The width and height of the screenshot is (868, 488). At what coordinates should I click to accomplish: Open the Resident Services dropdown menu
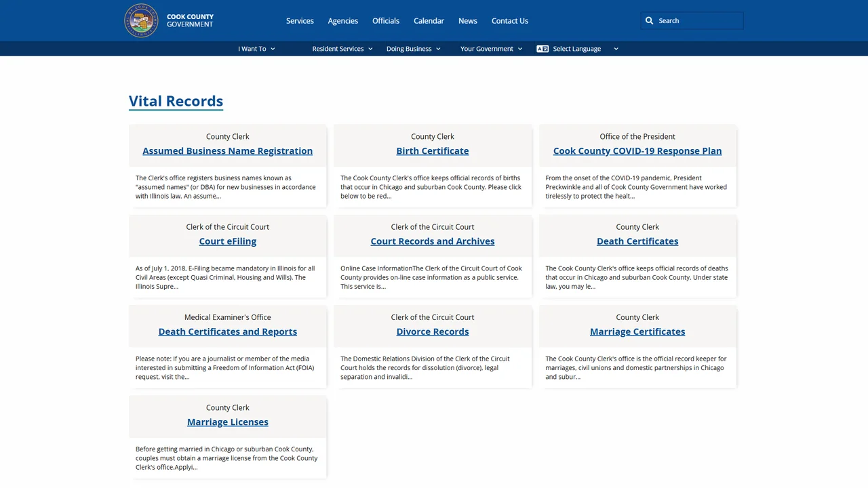[342, 49]
